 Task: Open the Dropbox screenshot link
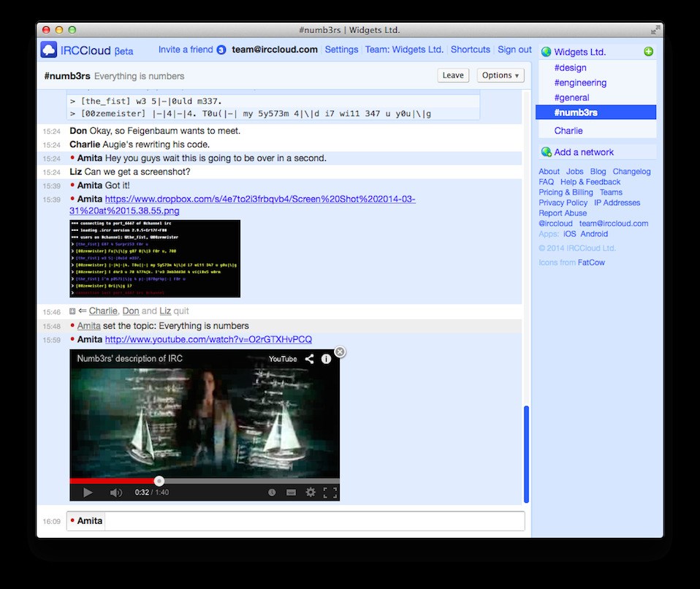click(x=243, y=205)
